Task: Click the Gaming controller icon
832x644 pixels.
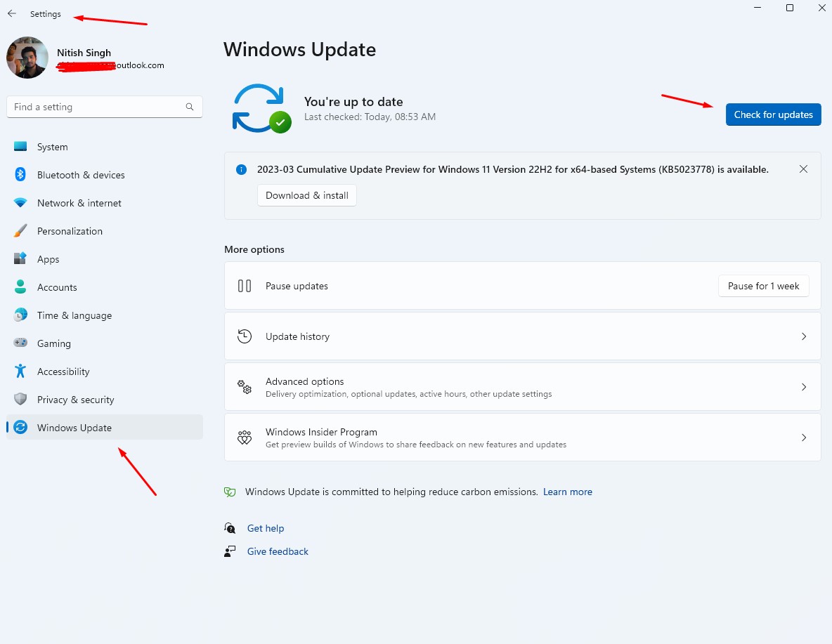Action: [20, 343]
